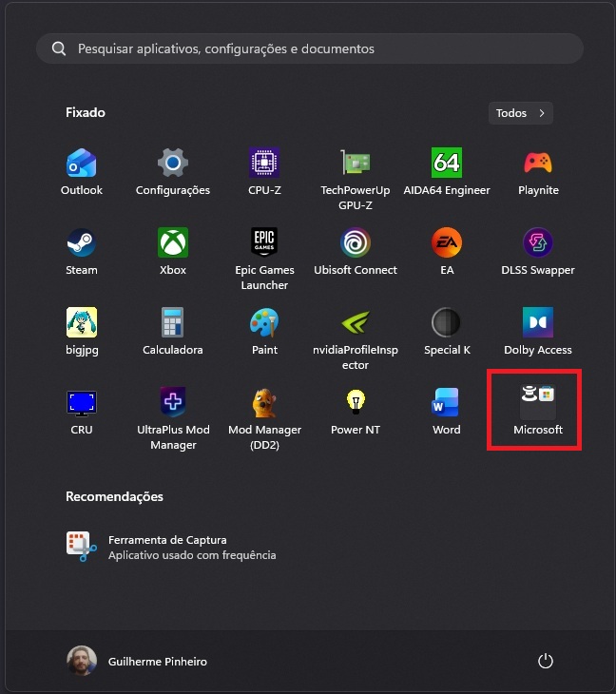Launch bigjpg
The height and width of the screenshot is (694, 616).
pos(82,332)
